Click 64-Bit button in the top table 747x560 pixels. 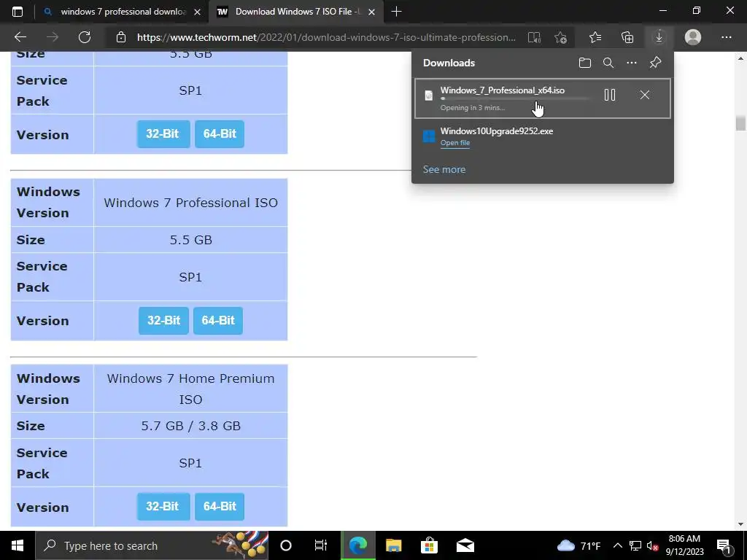(219, 134)
